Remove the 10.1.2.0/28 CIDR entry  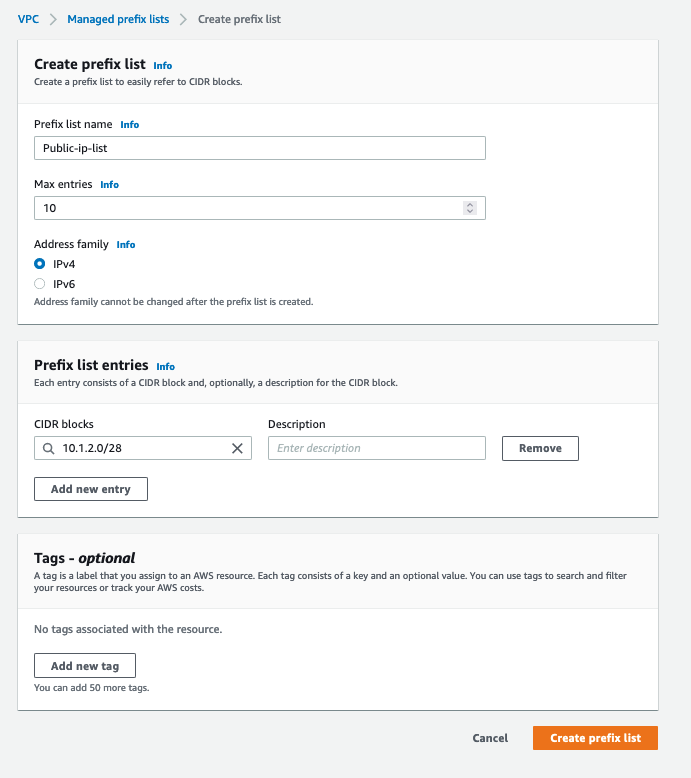click(x=540, y=449)
